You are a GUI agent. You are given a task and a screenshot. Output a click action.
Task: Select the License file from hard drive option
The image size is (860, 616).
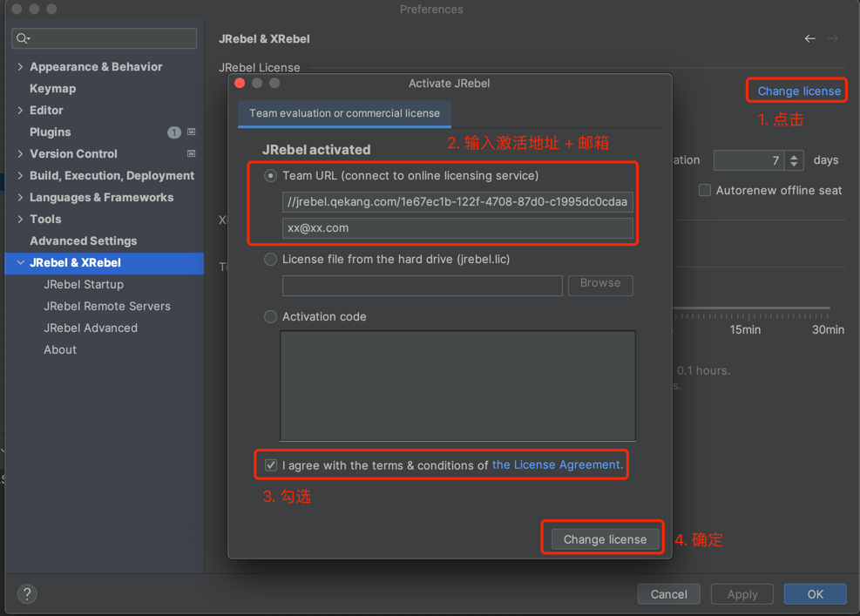click(271, 260)
